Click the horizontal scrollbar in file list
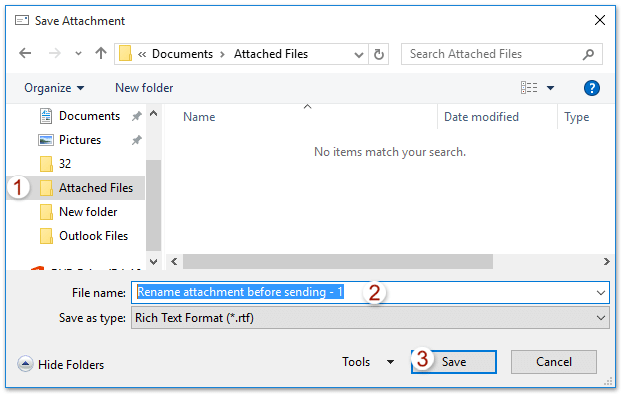The image size is (625, 396). click(x=338, y=262)
